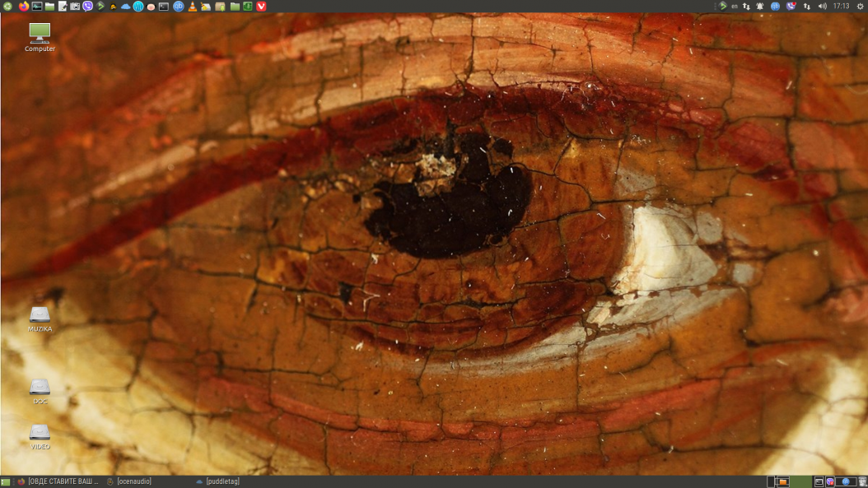Screen dimensions: 868x488
Task: Click the show desktop button bottom panel
Action: (x=6, y=482)
